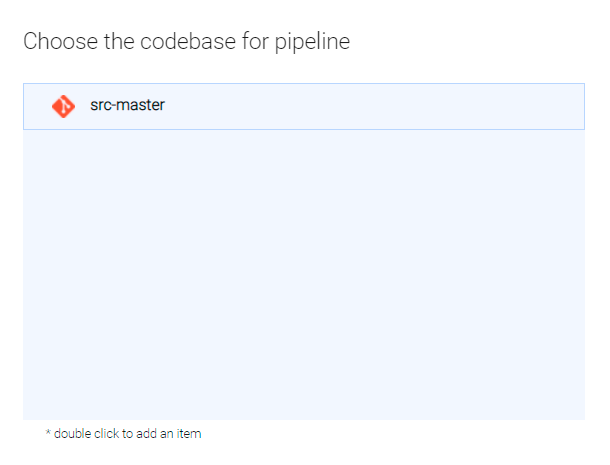Click the "Choose the codebase for pipeline" heading
This screenshot has width=610, height=465.
pos(186,42)
